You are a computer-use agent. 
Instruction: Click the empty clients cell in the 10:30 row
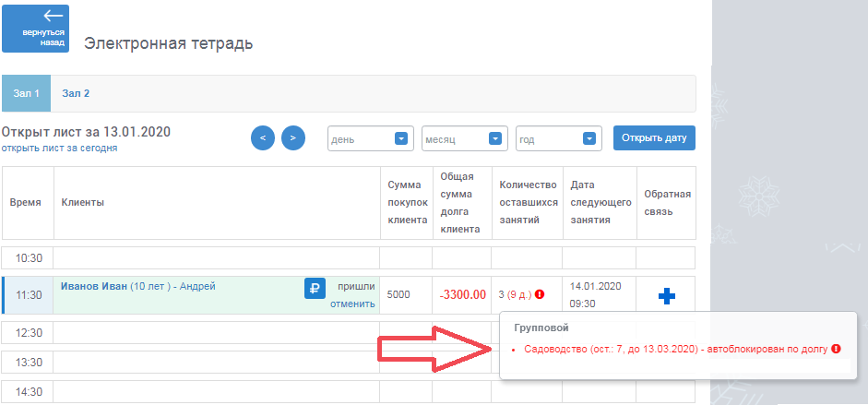[217, 258]
